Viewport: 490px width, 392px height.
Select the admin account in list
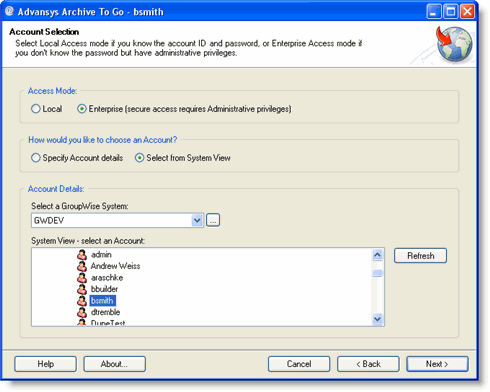pyautogui.click(x=101, y=255)
